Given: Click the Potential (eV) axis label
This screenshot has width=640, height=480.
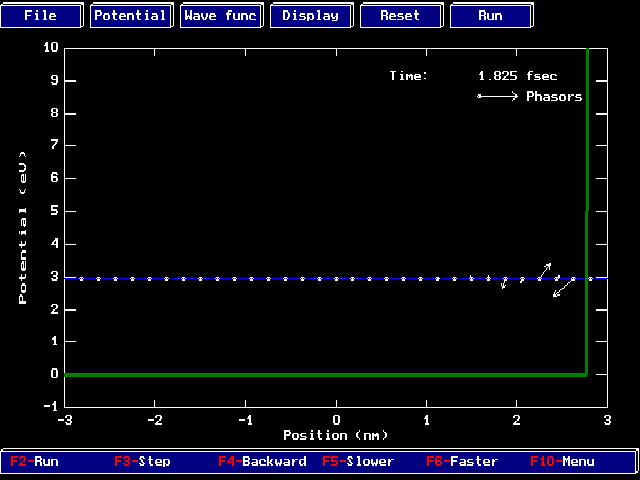Looking at the screenshot, I should coord(22,228).
